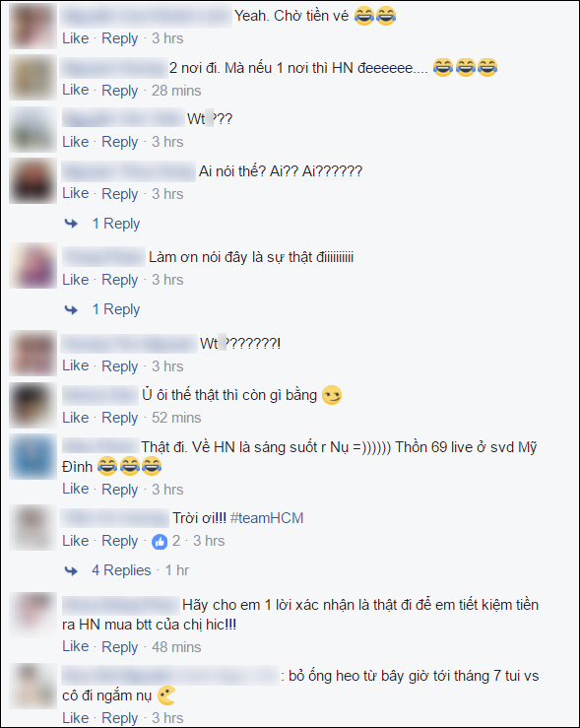This screenshot has width=580, height=728.
Task: Click reply arrow icon beside 4 Replies
Action: click(x=71, y=570)
